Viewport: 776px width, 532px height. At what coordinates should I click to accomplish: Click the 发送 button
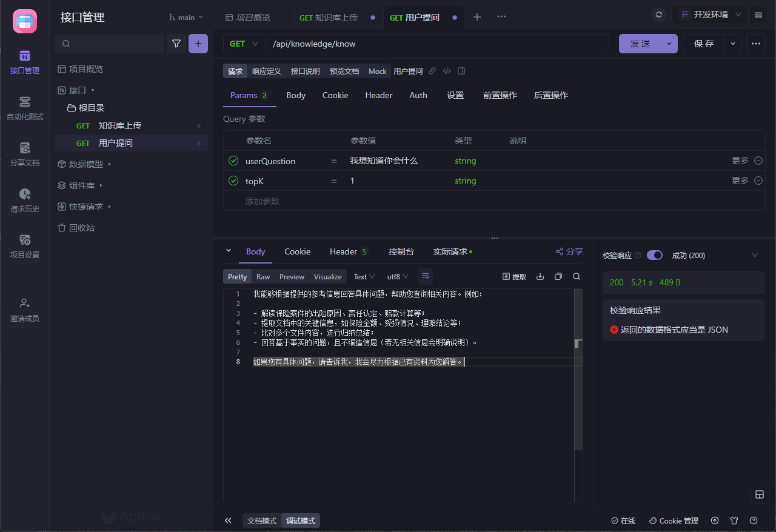coord(640,44)
